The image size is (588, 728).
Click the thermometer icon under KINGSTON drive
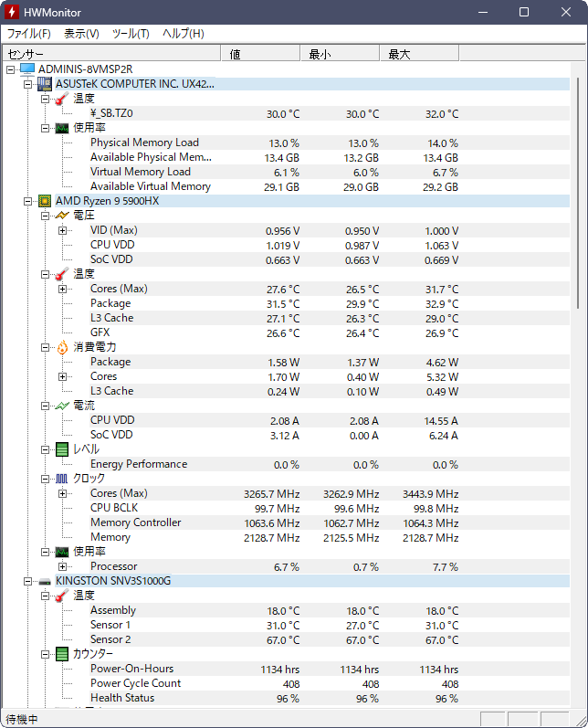tap(62, 596)
